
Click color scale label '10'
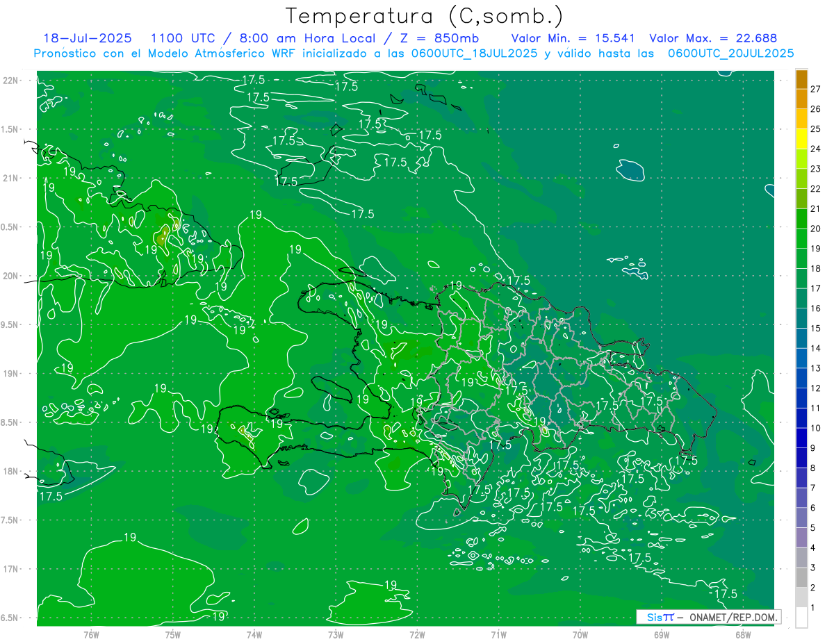pos(815,428)
